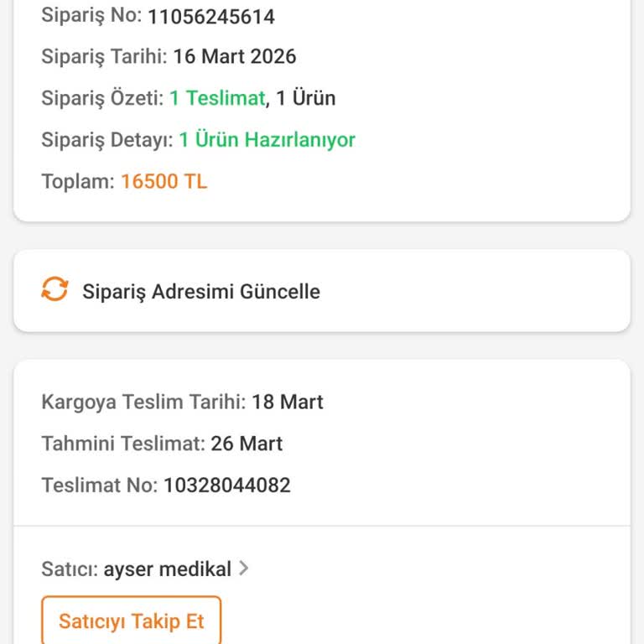Select delivery number 10328044082
Screen dimensions: 644x644
226,485
